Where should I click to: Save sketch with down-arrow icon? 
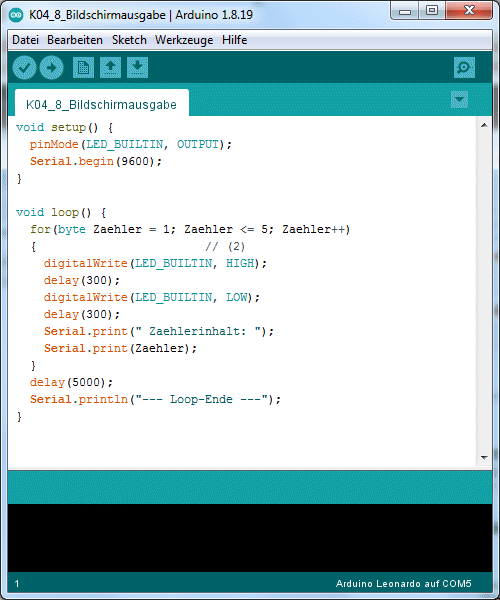point(137,68)
